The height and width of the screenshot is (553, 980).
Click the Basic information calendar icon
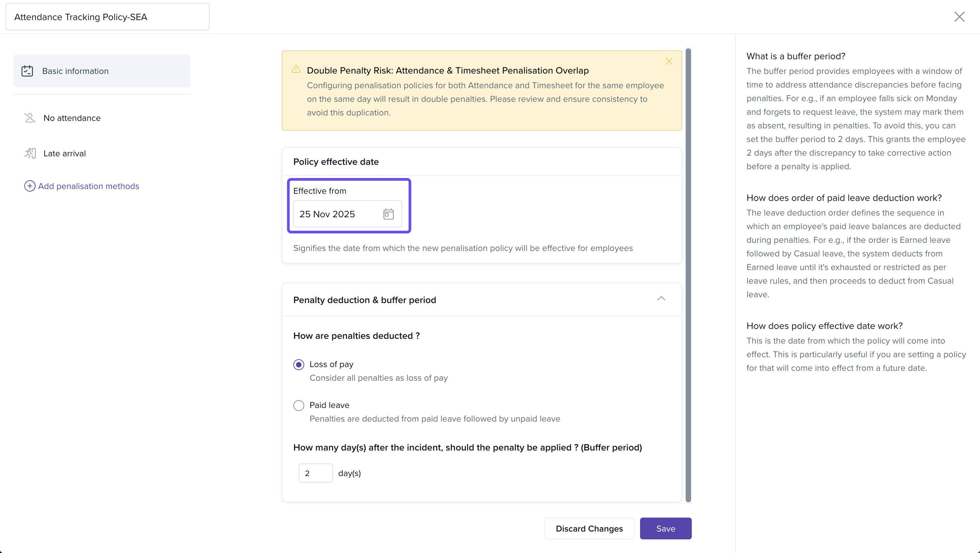point(27,71)
